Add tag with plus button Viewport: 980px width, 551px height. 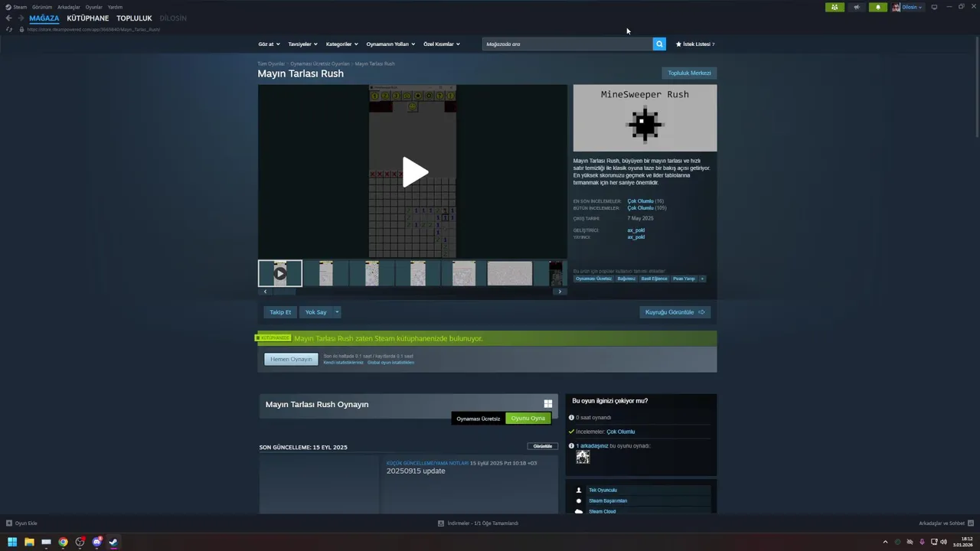click(702, 279)
